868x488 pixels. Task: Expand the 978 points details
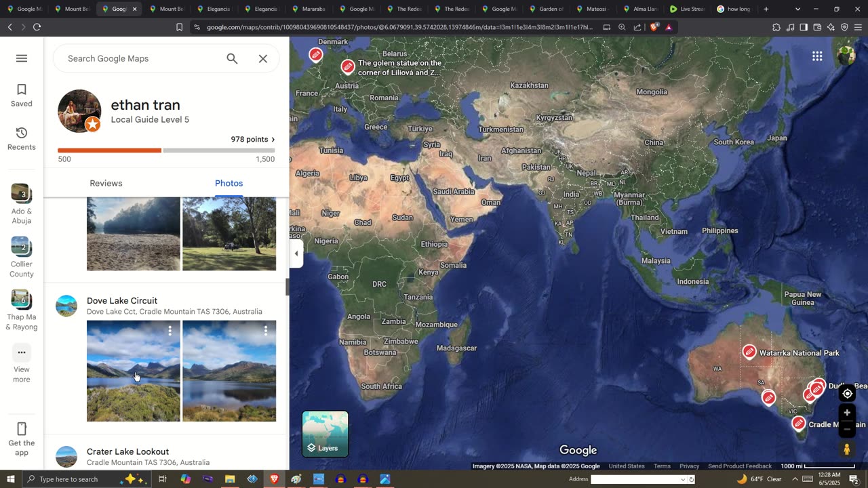[x=253, y=140]
